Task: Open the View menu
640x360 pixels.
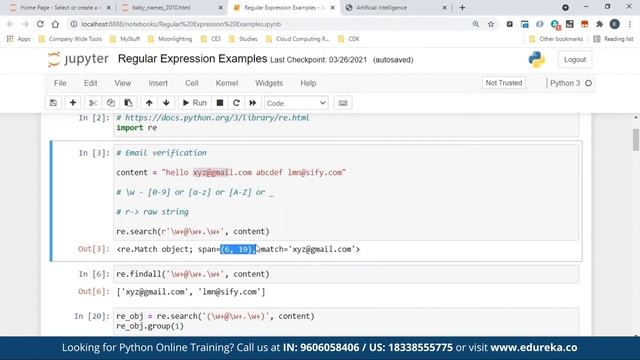Action: pos(122,83)
